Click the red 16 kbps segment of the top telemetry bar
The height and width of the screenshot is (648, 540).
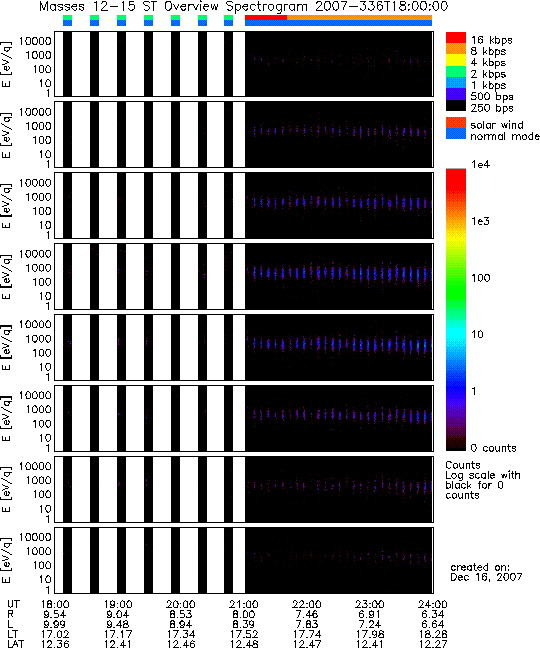click(x=266, y=18)
